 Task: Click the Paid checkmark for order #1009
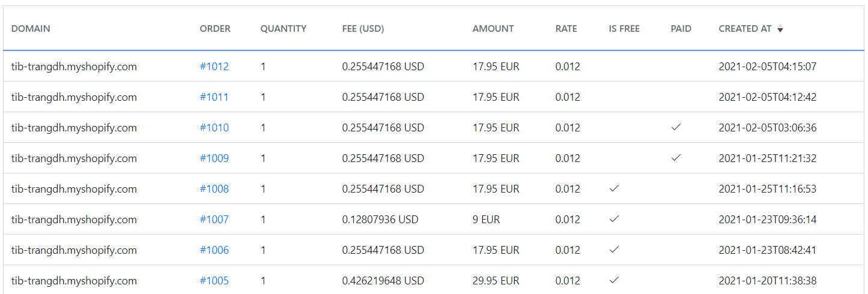676,158
